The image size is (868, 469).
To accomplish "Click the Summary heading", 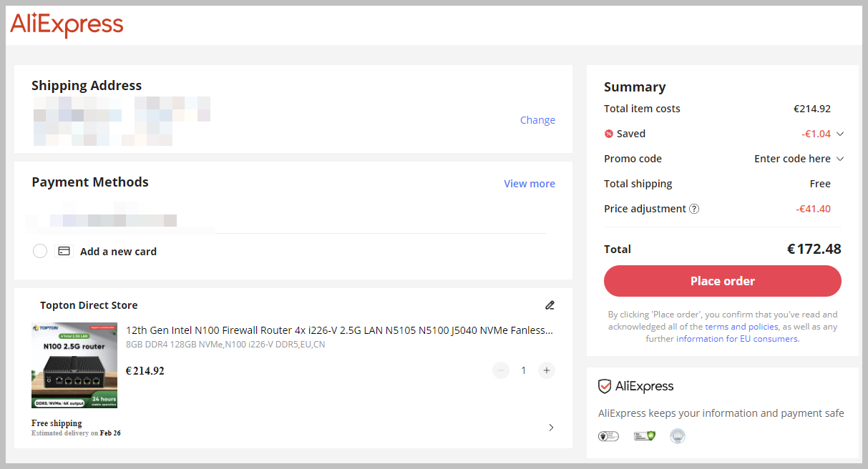I will (x=635, y=87).
